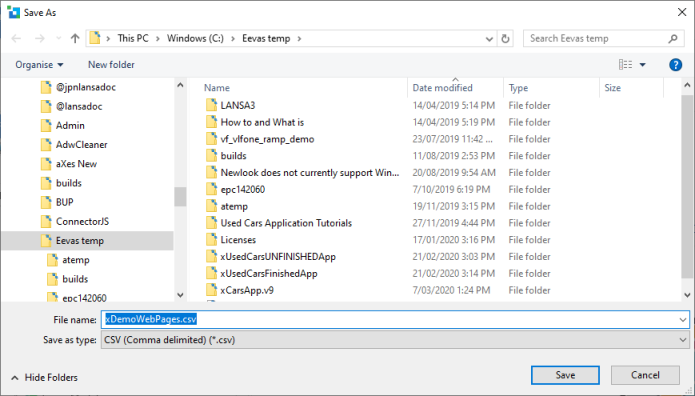Click the search magnifier icon
The width and height of the screenshot is (695, 396).
point(673,39)
